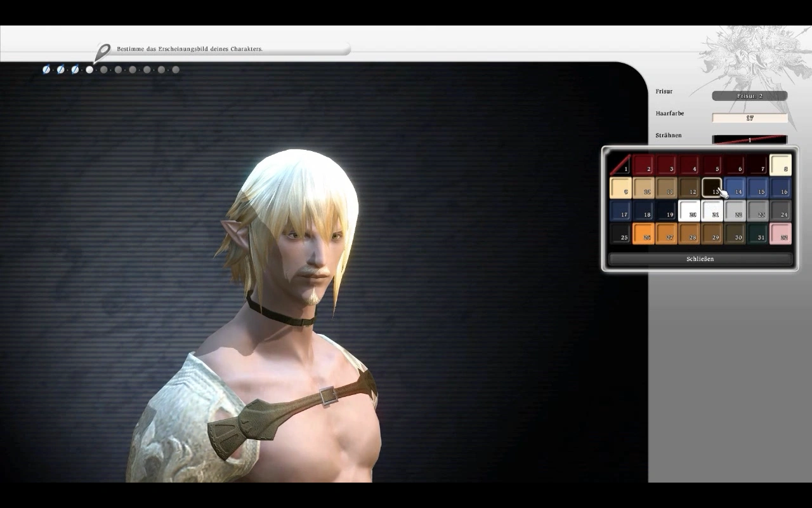
Task: Go to the second completed step dot
Action: tap(61, 70)
